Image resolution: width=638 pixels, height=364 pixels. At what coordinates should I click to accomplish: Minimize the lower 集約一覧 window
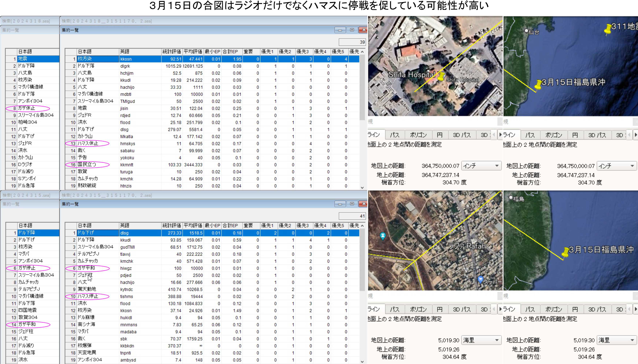click(340, 204)
